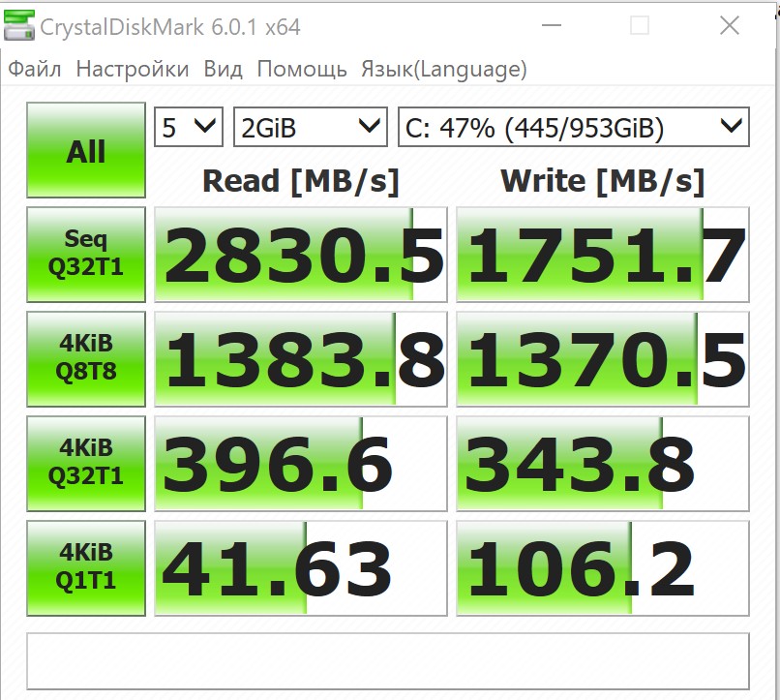Close the CrystalDiskMark window

(730, 25)
